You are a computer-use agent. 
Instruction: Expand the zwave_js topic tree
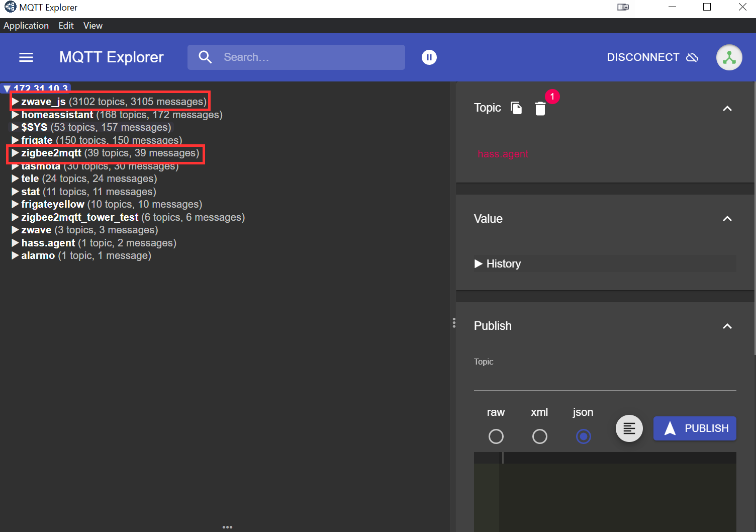tap(15, 102)
